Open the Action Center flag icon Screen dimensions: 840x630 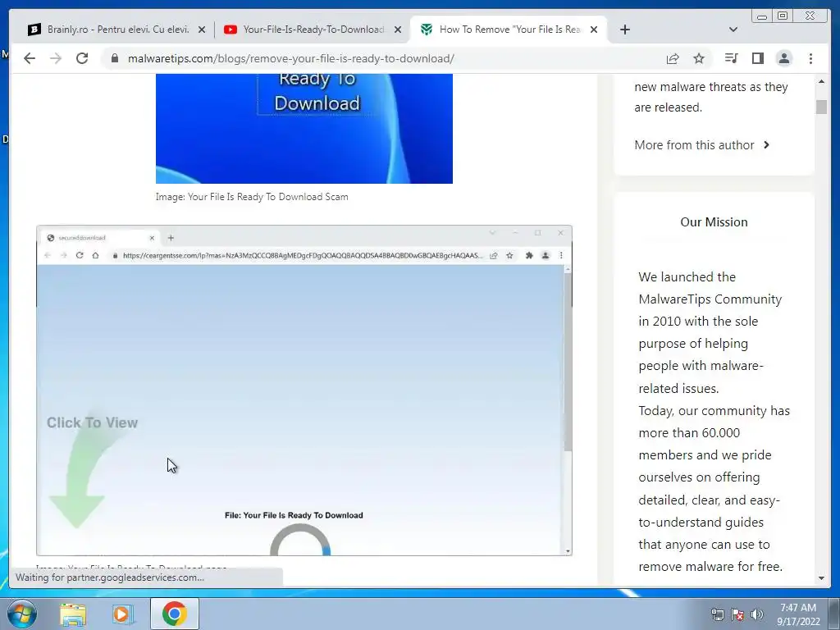click(x=737, y=614)
